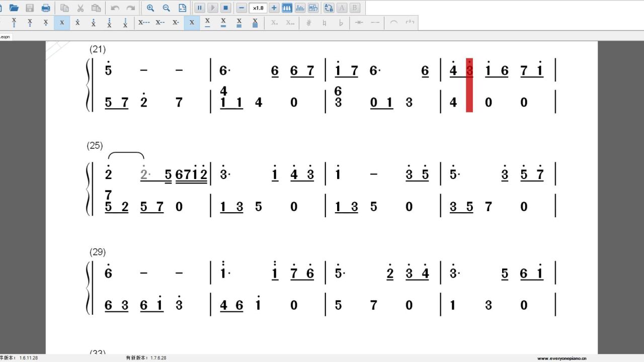This screenshot has width=644, height=362.
Task: Click measure number (21) label
Action: point(98,49)
